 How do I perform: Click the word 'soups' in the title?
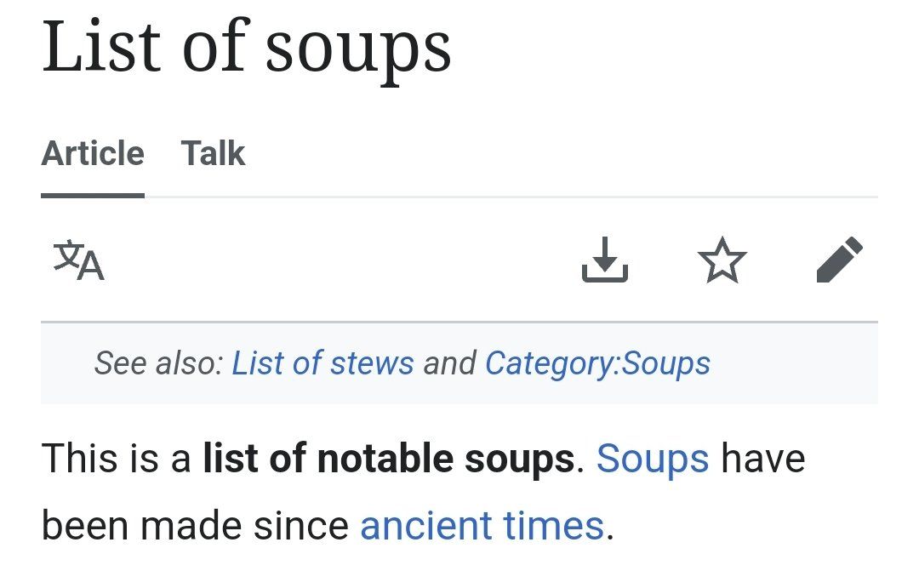coord(357,47)
